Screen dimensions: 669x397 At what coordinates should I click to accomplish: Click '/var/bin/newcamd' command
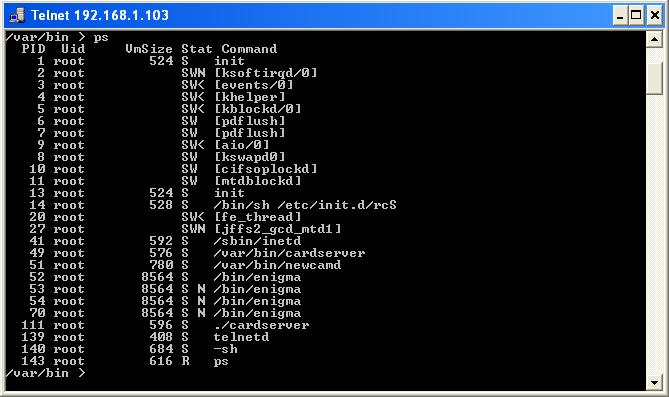(x=277, y=265)
